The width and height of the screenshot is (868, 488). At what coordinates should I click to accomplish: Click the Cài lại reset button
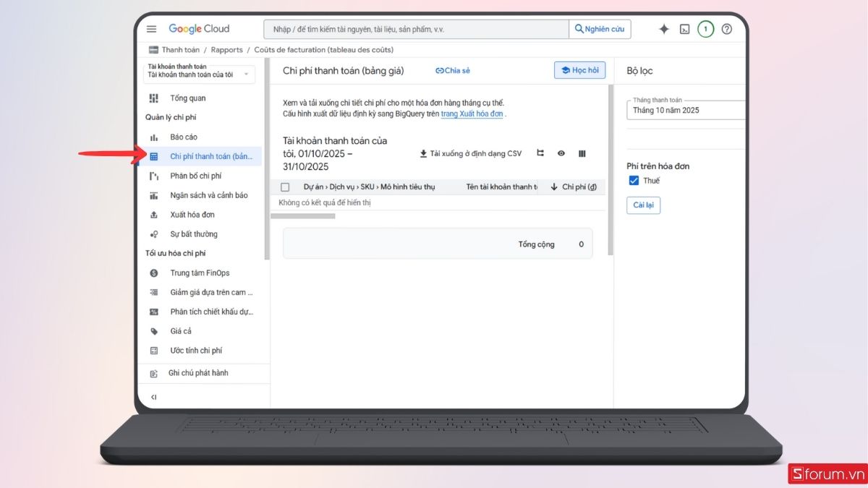pyautogui.click(x=643, y=205)
